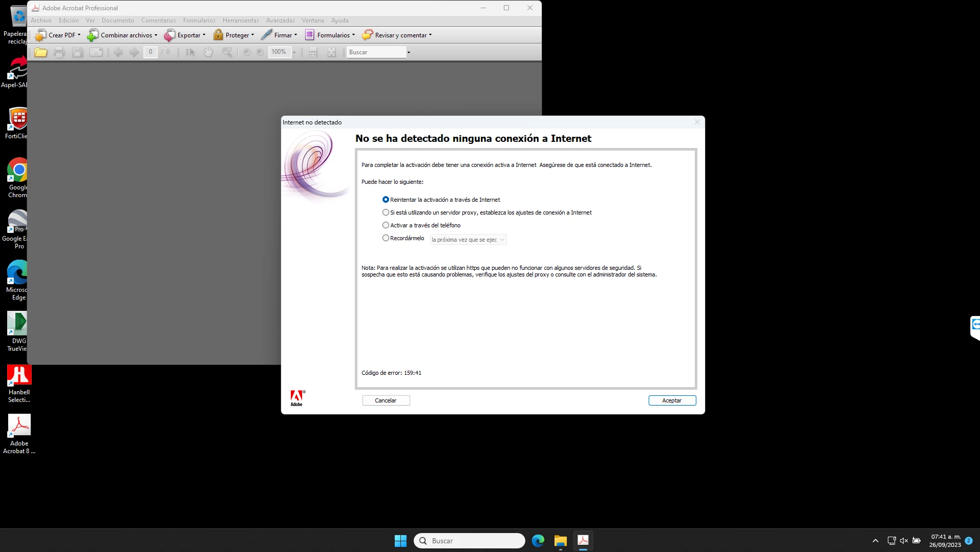Open File Explorer from the taskbar
Image resolution: width=980 pixels, height=552 pixels.
(x=561, y=541)
